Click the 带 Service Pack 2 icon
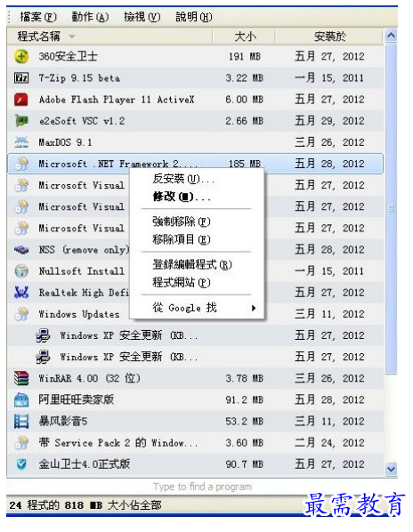Viewport: 413px width, 532px height. pyautogui.click(x=21, y=443)
